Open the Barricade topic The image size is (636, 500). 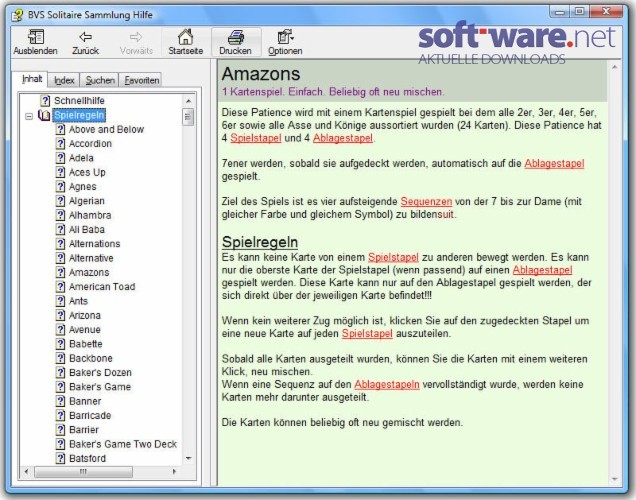coord(90,415)
